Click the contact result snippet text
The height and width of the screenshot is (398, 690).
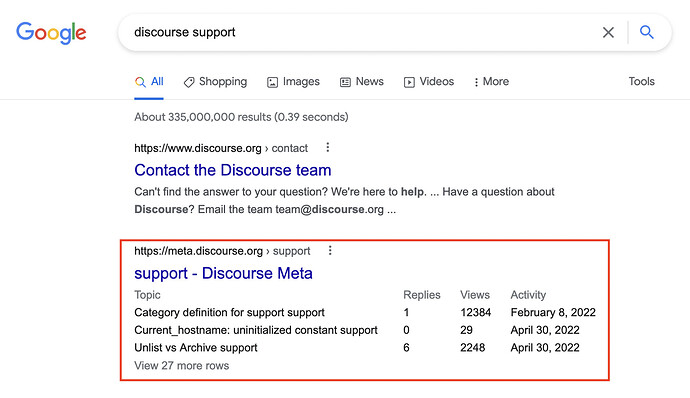tap(344, 201)
